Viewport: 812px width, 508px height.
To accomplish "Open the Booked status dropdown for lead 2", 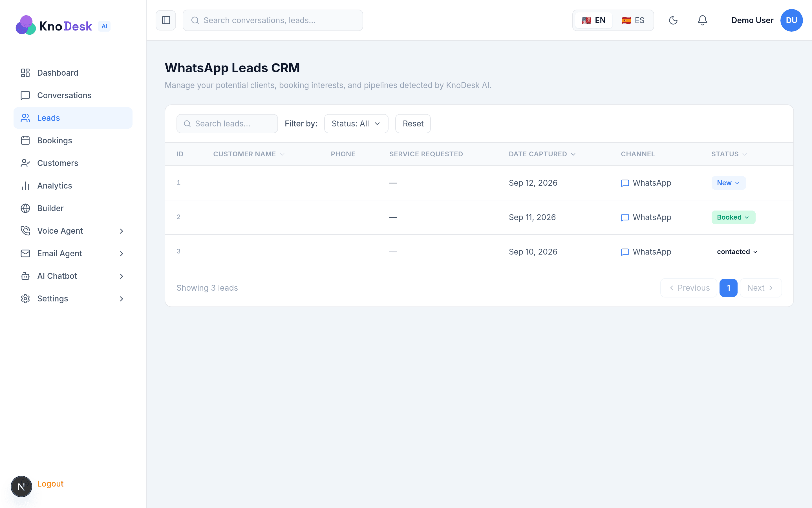I will (733, 217).
